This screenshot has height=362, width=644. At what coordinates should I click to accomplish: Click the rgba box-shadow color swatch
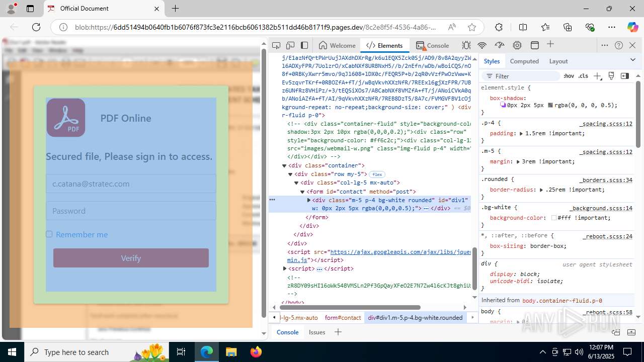pos(550,106)
